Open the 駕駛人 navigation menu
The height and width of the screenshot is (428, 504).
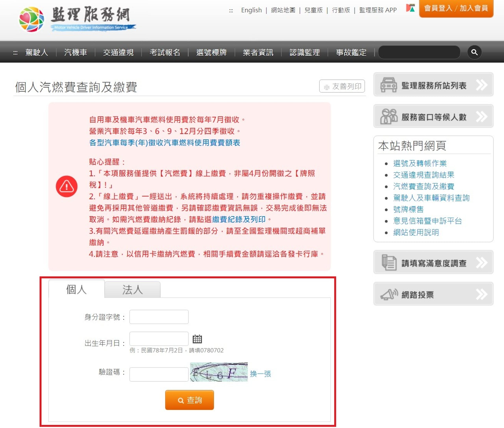[x=37, y=52]
